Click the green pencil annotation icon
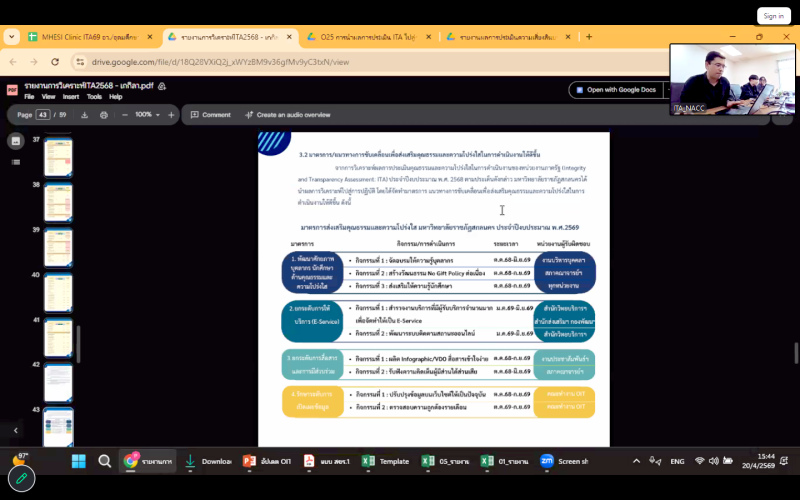 pyautogui.click(x=21, y=479)
